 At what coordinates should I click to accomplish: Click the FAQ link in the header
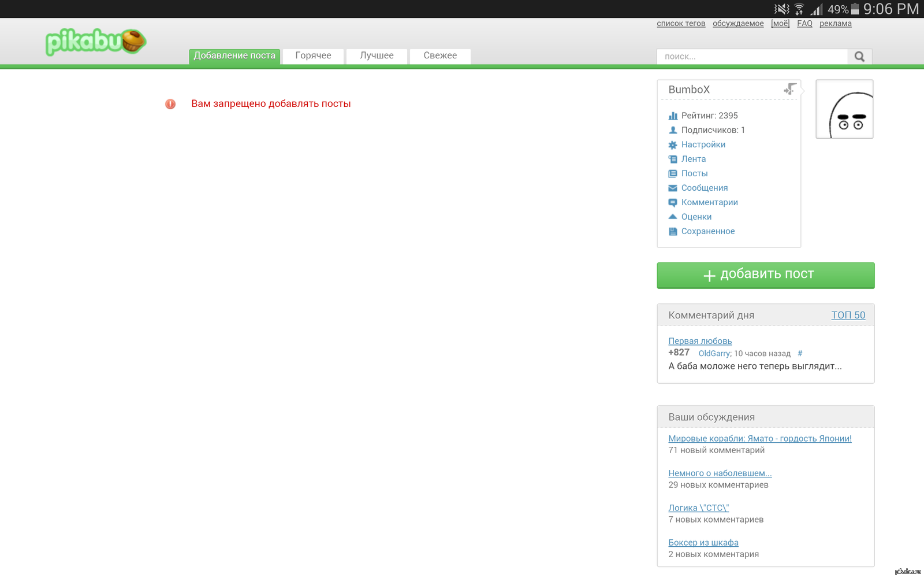coord(804,24)
